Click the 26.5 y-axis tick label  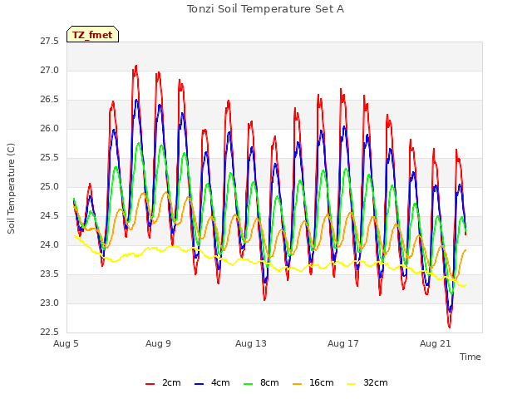49,100
